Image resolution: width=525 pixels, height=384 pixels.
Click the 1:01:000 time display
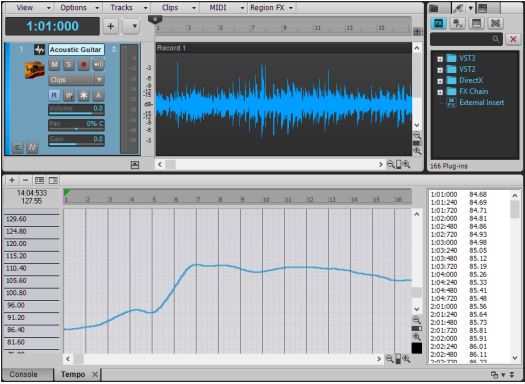(52, 26)
